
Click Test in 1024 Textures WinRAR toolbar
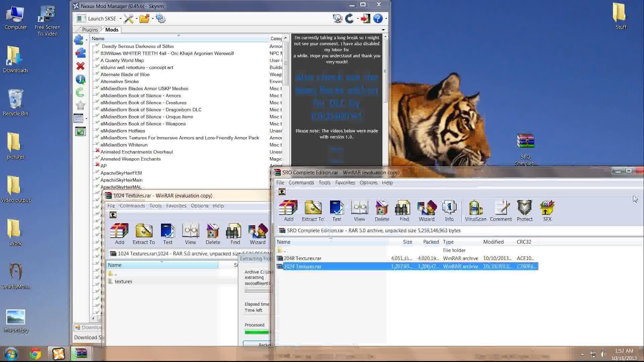(168, 234)
